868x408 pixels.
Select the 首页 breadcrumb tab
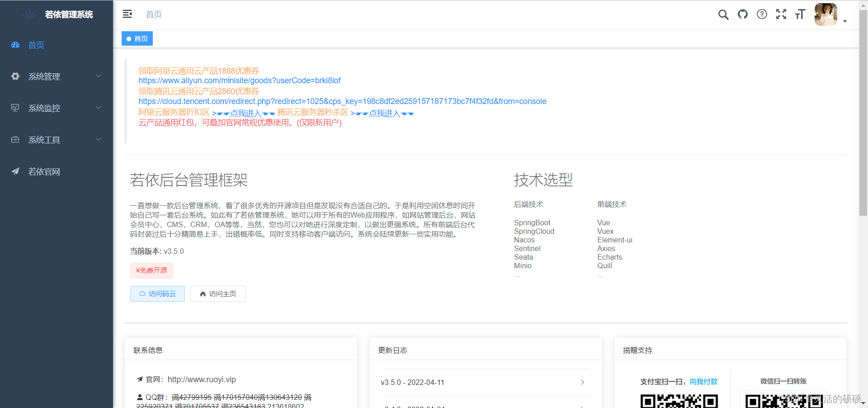(137, 38)
